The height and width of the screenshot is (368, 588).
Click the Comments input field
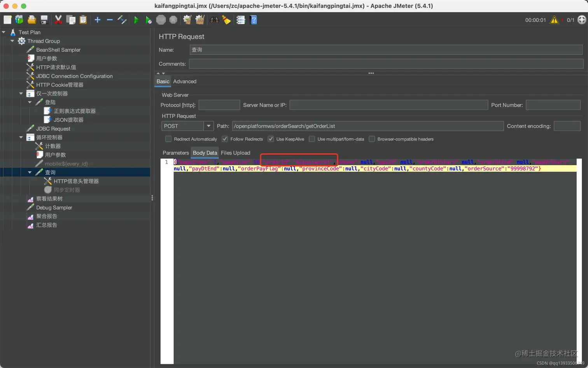[386, 64]
